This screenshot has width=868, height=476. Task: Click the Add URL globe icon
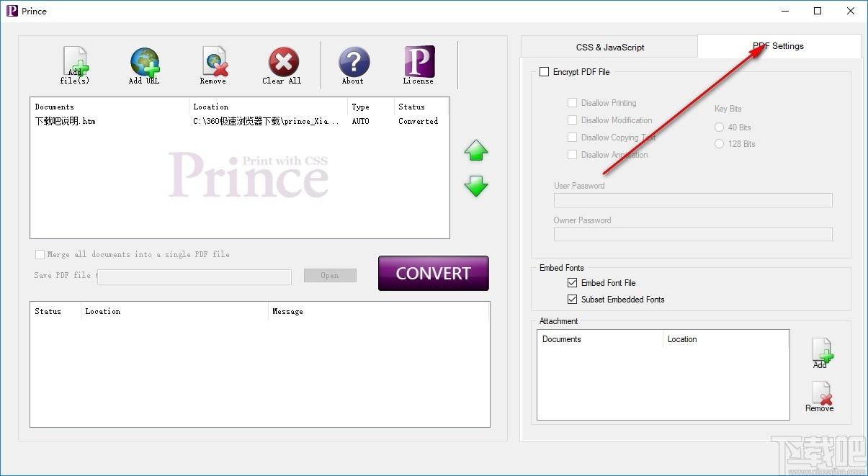[144, 66]
